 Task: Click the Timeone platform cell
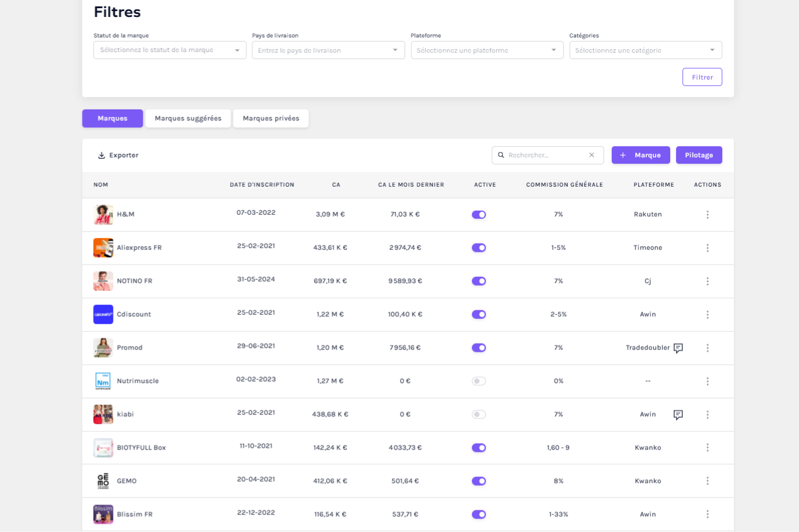648,248
